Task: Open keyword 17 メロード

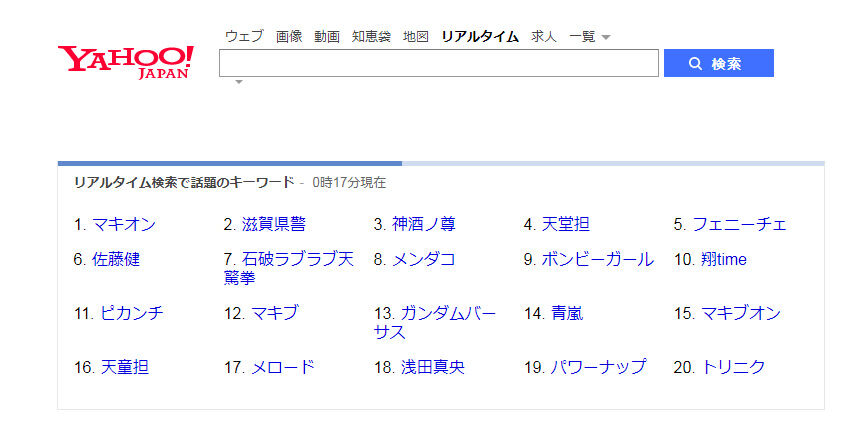Action: click(282, 367)
